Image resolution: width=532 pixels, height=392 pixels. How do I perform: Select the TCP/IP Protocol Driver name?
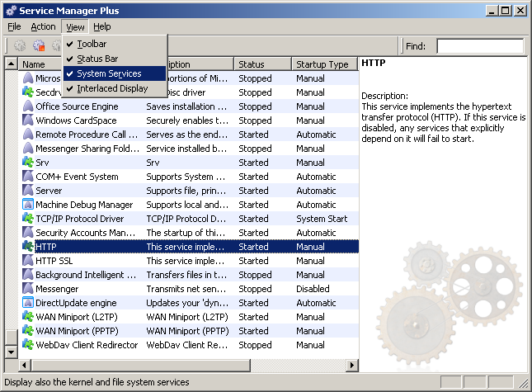tap(80, 219)
